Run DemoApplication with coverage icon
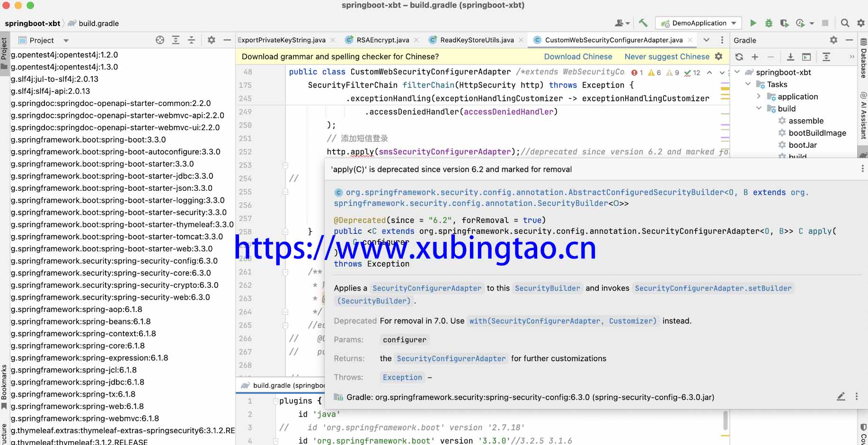Screen dimensions: 868x445 784,23
